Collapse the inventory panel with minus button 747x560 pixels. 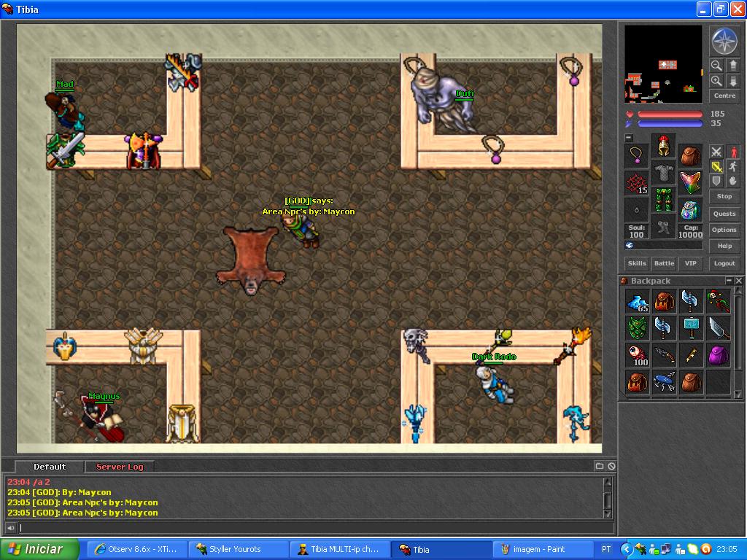click(629, 138)
